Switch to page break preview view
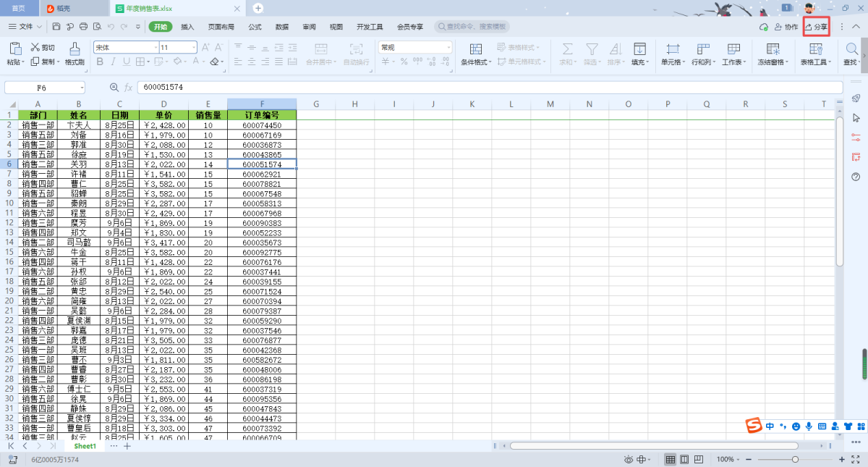This screenshot has height=467, width=868. tap(699, 460)
